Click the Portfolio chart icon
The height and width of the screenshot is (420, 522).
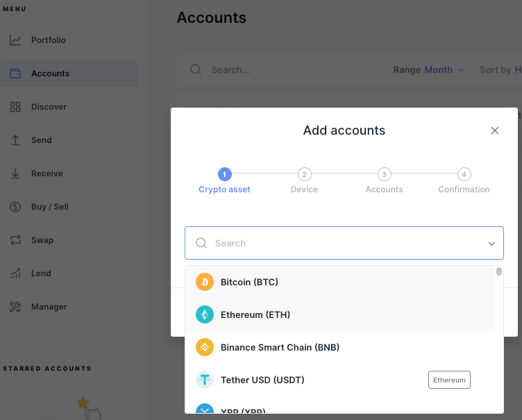[x=15, y=40]
